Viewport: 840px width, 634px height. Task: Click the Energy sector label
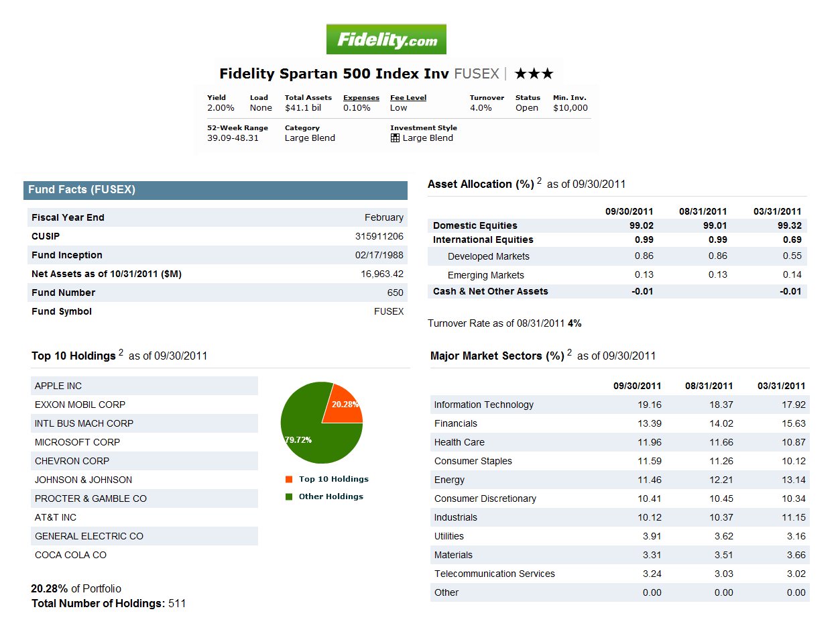449,480
